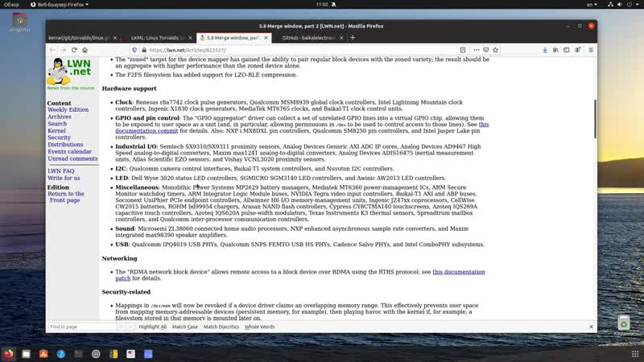
Task: Toggle the sidebar icon in toolbar
Action: click(x=567, y=50)
